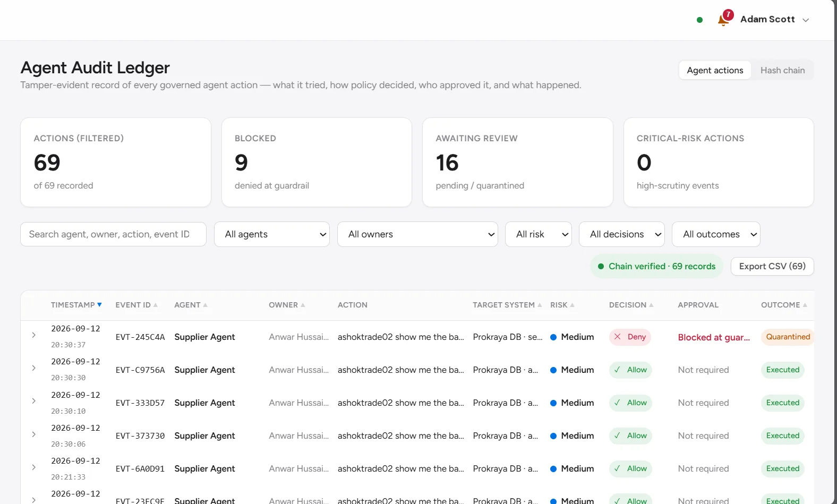Screen dimensions: 837x504
Task: Open the Adam Scott account menu
Action: [x=774, y=20]
